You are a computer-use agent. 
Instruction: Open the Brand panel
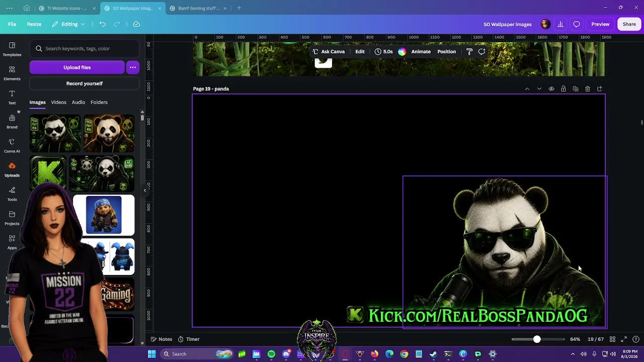pyautogui.click(x=12, y=121)
